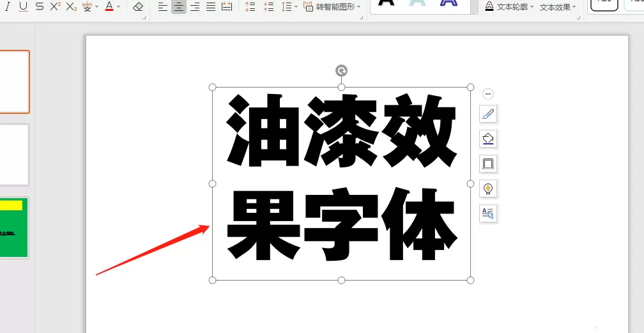Select black outlined Abc shape style
The width and height of the screenshot is (644, 333).
[604, 4]
